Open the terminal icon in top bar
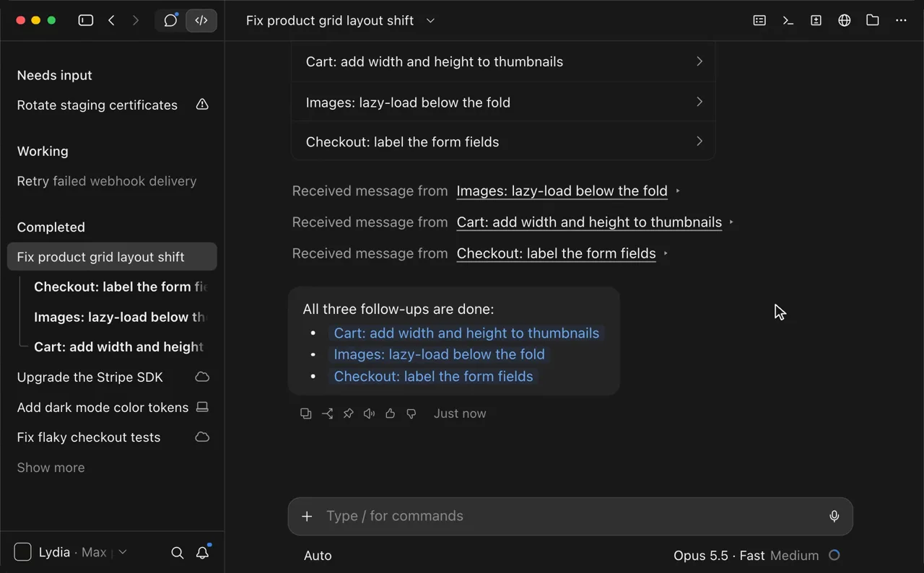The width and height of the screenshot is (924, 573). pos(788,20)
